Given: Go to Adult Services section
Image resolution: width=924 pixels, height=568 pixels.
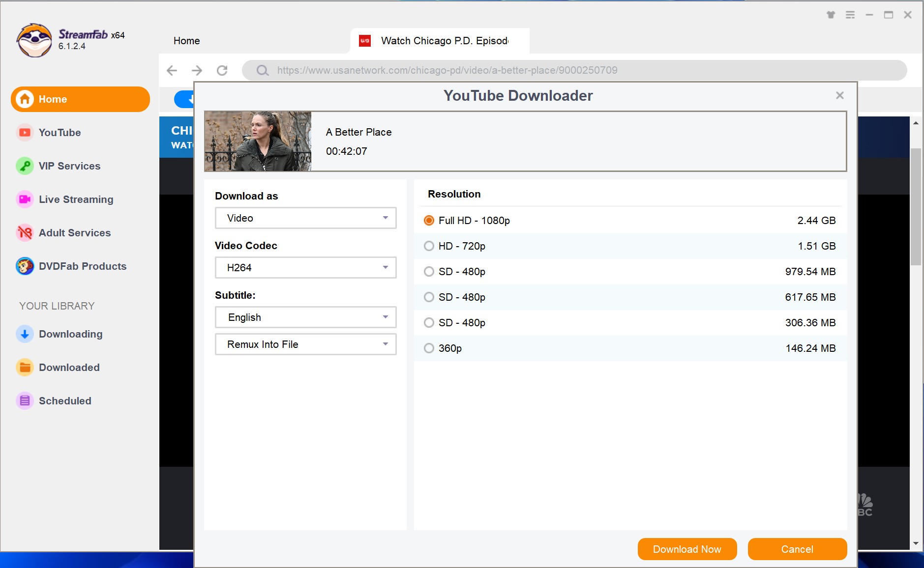Looking at the screenshot, I should pyautogui.click(x=75, y=233).
